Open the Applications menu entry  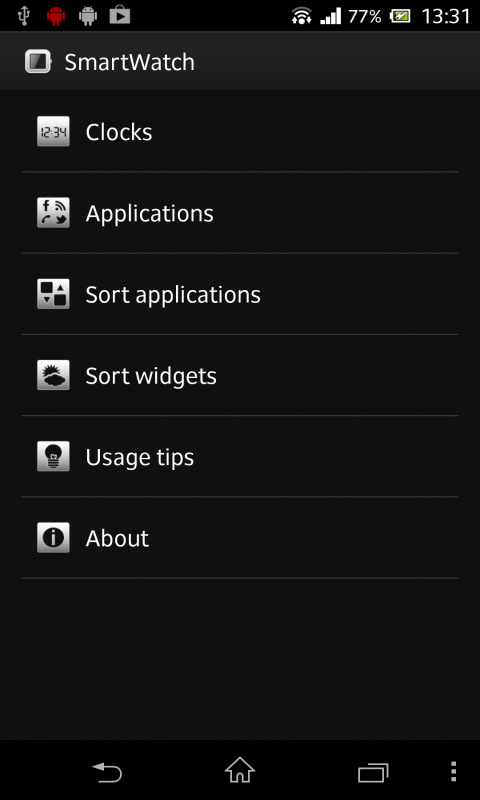240,213
